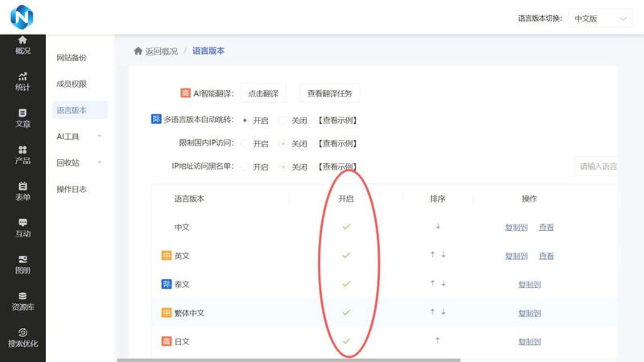This screenshot has width=644, height=362.
Task: Open the 互动 interaction sidebar item
Action: click(23, 228)
